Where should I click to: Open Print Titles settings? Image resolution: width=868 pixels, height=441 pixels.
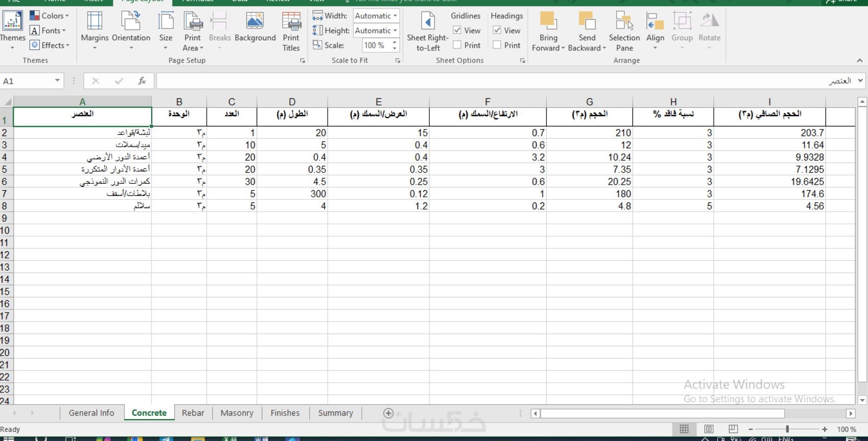pyautogui.click(x=291, y=31)
